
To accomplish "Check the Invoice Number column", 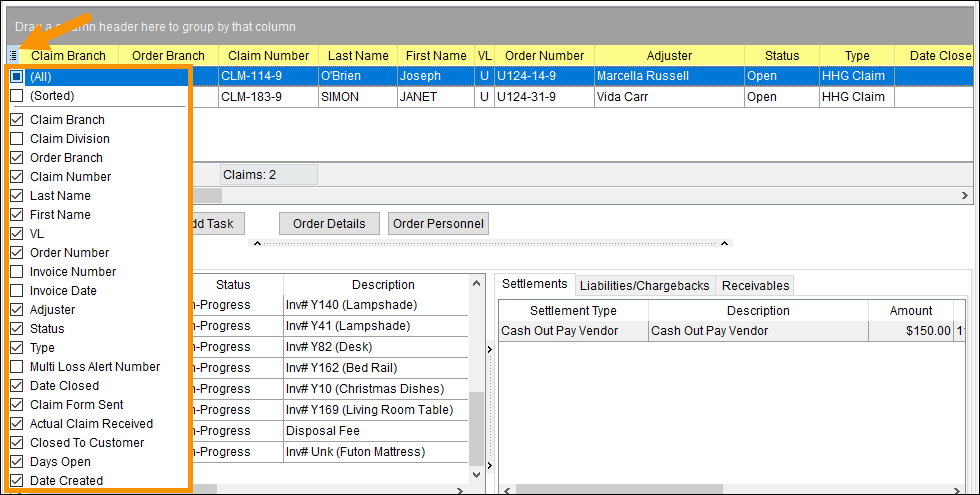I will coord(17,272).
